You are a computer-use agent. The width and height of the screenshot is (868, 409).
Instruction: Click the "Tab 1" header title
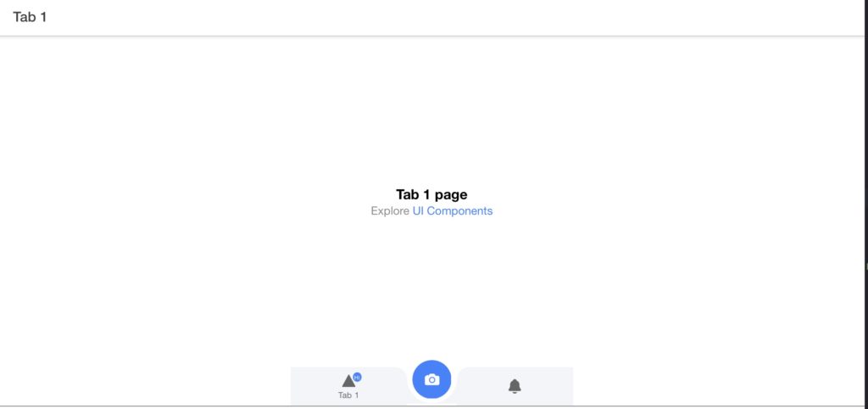click(x=30, y=17)
